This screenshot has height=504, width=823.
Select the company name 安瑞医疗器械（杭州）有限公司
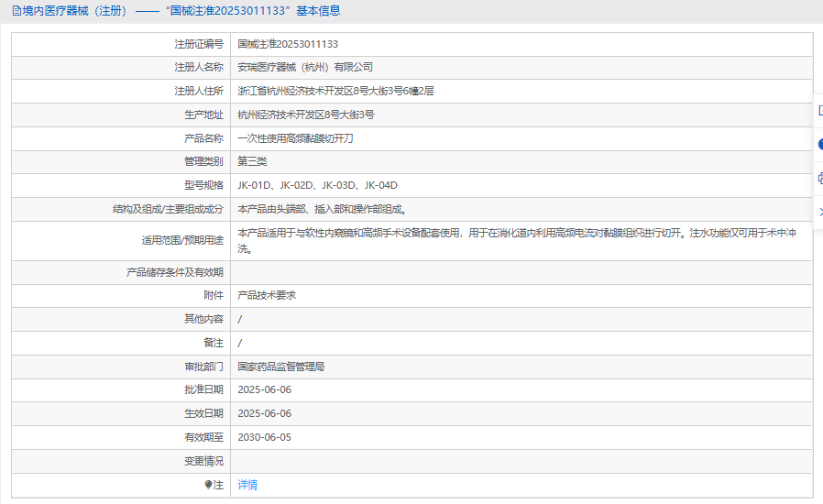pyautogui.click(x=305, y=67)
